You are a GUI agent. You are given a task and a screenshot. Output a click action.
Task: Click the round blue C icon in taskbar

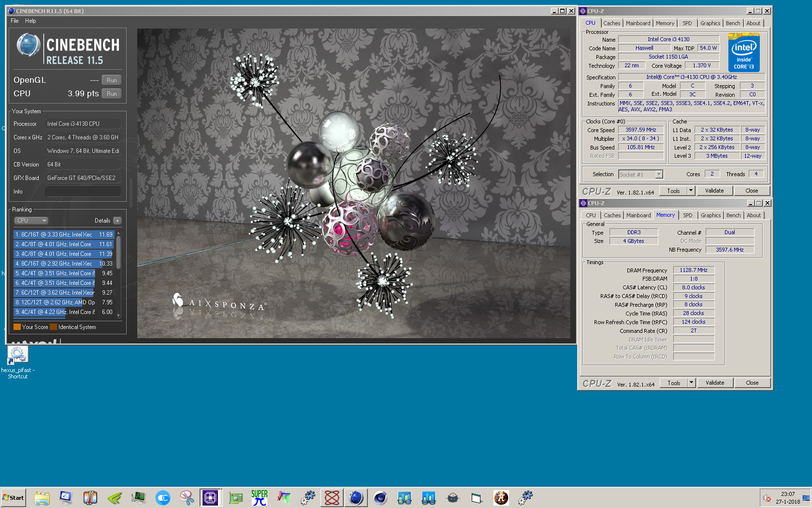pos(163,498)
